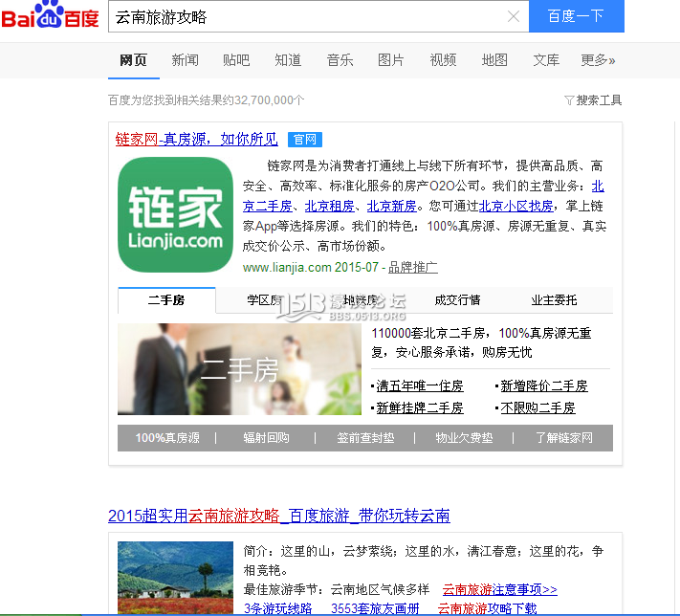
Task: Click 云南旅游攻略下载 link
Action: point(488,608)
